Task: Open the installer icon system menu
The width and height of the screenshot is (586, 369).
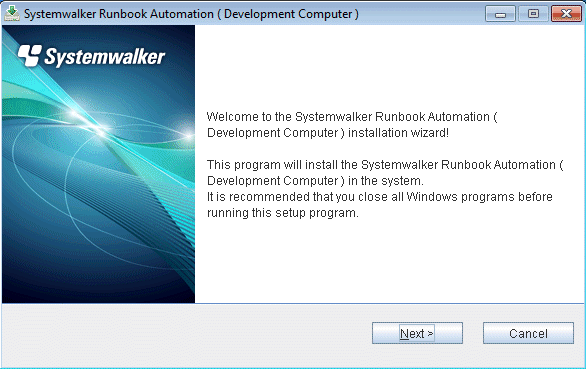Action: 12,13
